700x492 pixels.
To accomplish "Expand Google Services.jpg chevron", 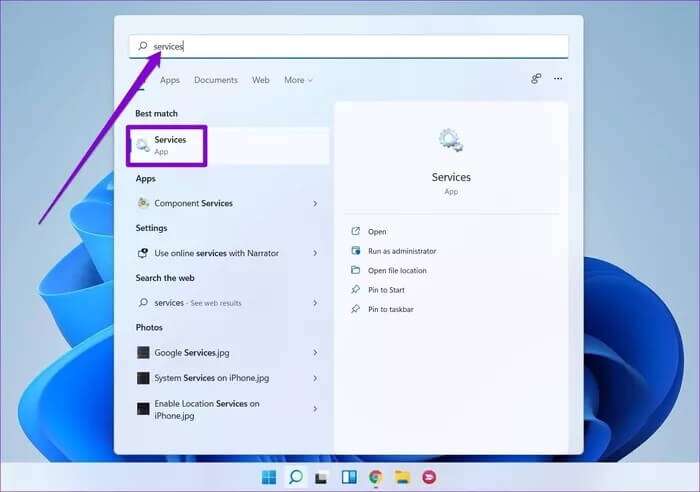I will coord(315,353).
